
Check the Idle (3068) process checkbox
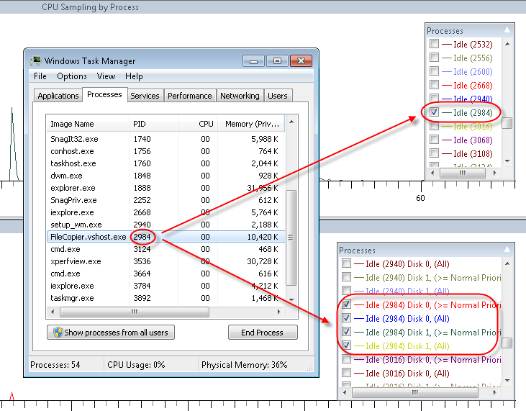(x=434, y=139)
